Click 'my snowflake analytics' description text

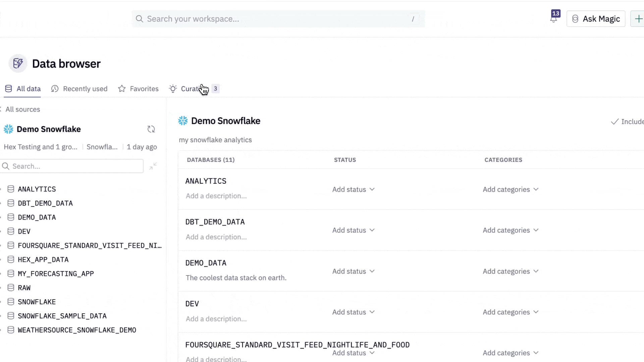[x=215, y=140]
